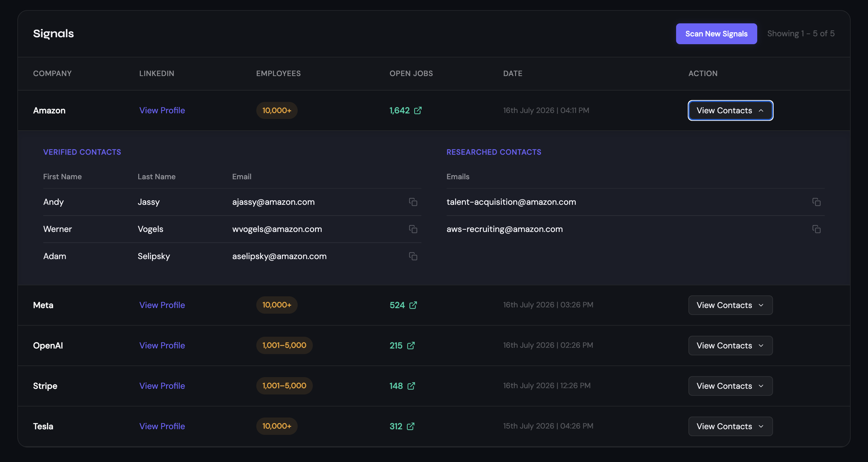Click the EMPLOYEES column header

point(278,74)
